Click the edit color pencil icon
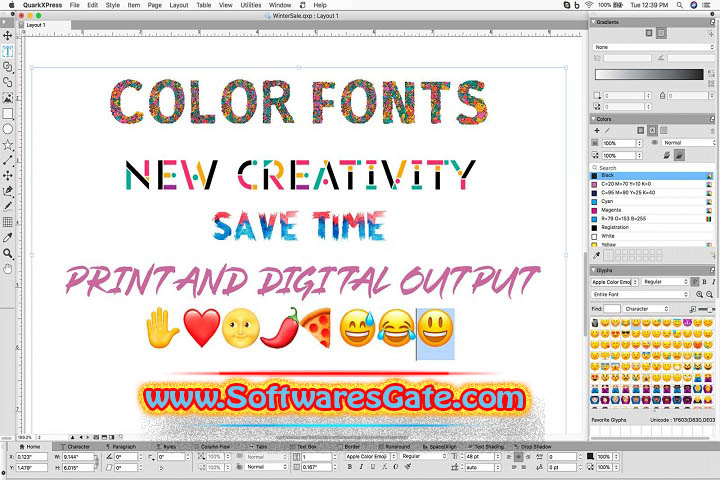This screenshot has width=720, height=480. point(607,130)
